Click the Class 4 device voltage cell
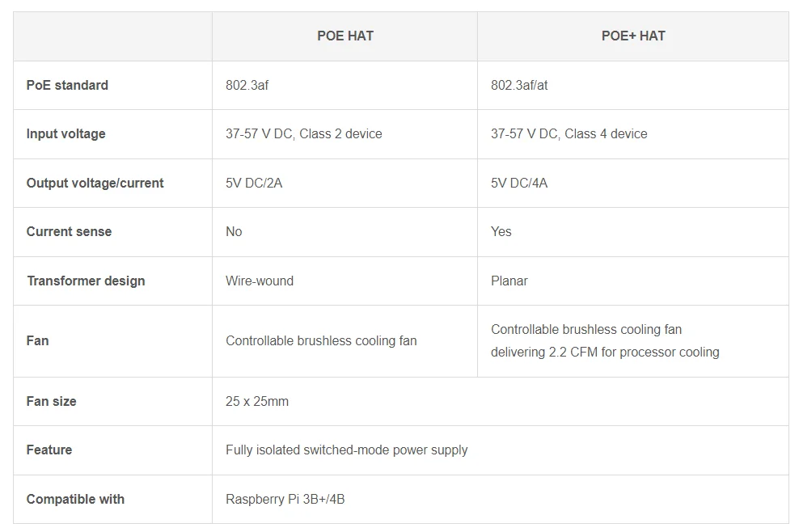Viewport: 799px width, 532px height. coord(569,133)
